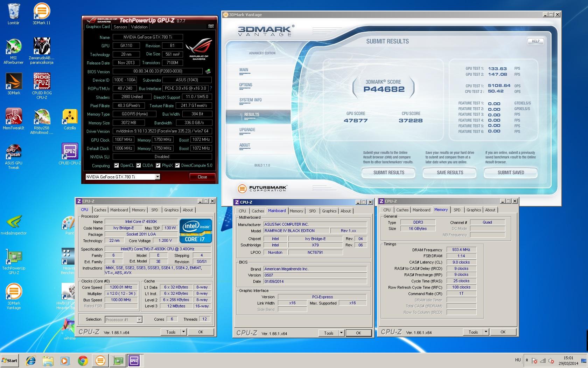Switch to 3DMark Vantage taskbar icon
The image size is (588, 368).
tap(100, 360)
